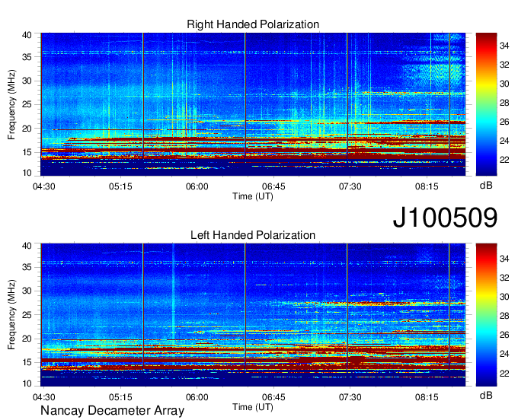Click the 04:30 tick label on top plot

click(x=44, y=186)
